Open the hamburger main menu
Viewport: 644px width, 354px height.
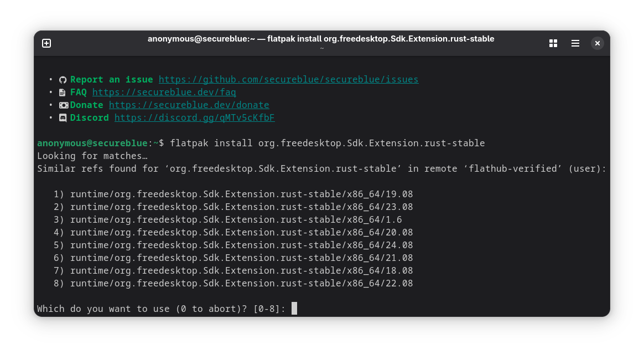pos(575,43)
